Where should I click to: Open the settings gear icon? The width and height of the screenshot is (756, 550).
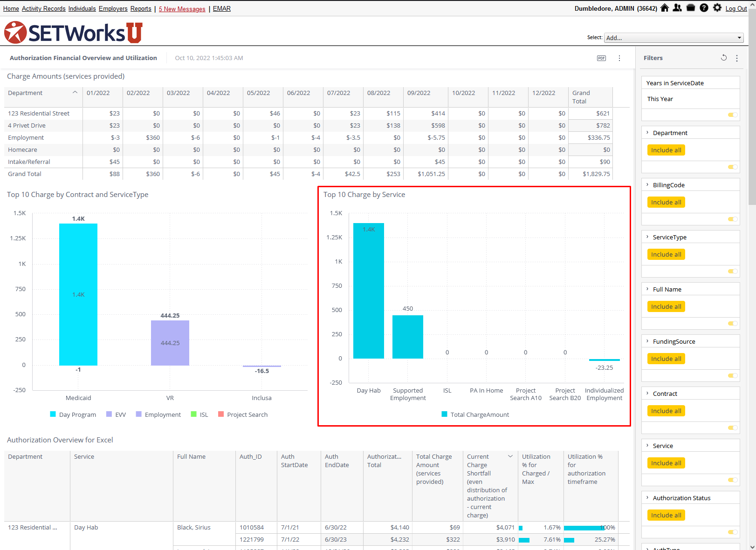pos(717,8)
